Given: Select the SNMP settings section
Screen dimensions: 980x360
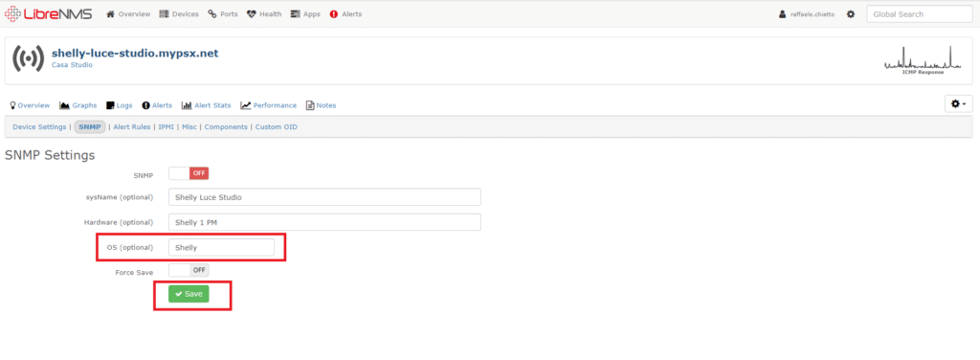Looking at the screenshot, I should 90,127.
